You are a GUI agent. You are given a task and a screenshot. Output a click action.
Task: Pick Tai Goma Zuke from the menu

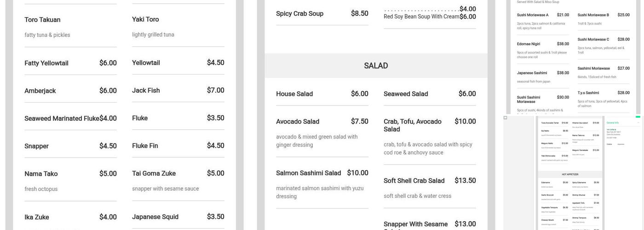click(154, 173)
